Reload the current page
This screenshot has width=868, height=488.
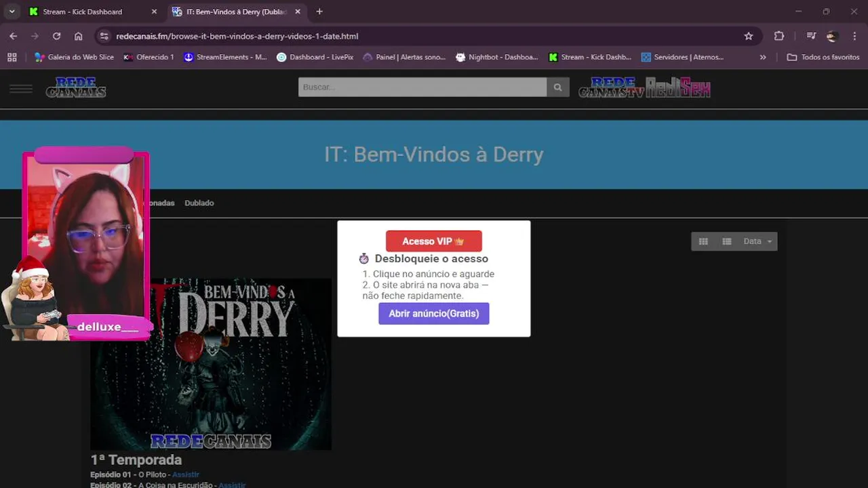click(x=56, y=36)
